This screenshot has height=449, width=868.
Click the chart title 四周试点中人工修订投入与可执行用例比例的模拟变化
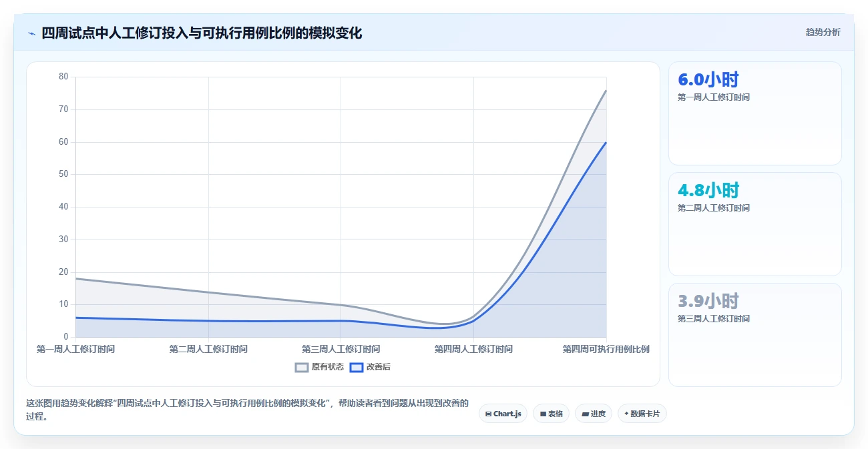coord(202,33)
